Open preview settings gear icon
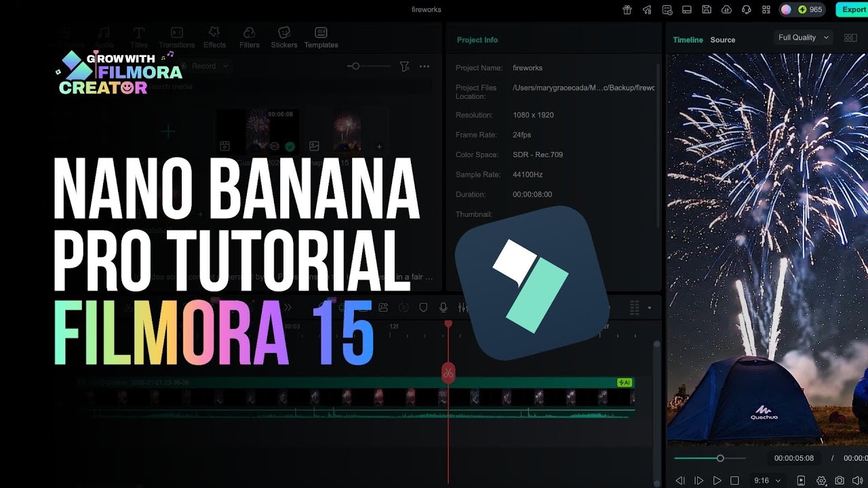Screen dimensions: 868x488 pyautogui.click(x=821, y=481)
